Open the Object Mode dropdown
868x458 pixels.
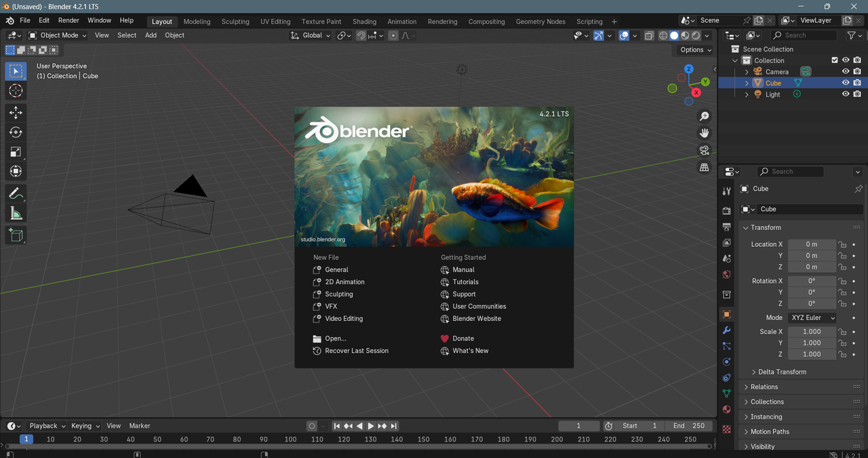coord(58,35)
